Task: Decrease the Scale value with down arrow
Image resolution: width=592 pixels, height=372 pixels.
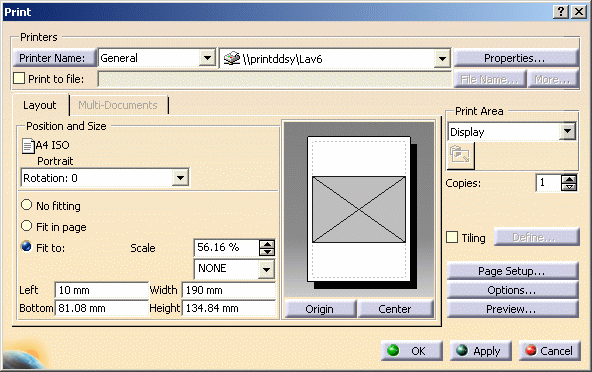Action: [267, 252]
